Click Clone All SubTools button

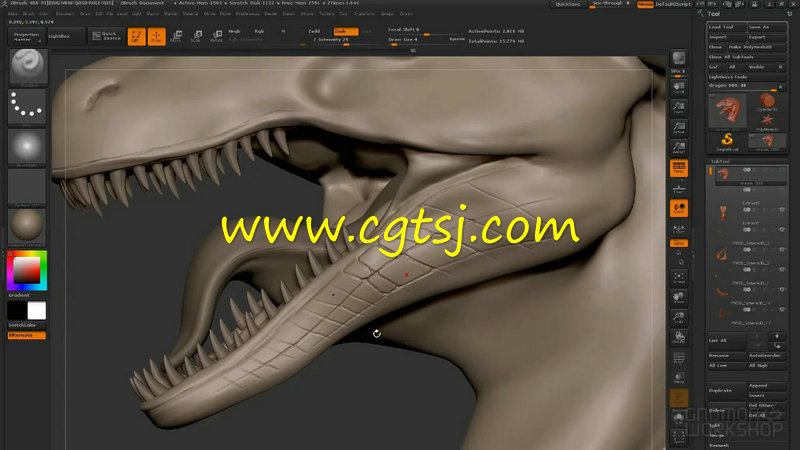coord(747,57)
